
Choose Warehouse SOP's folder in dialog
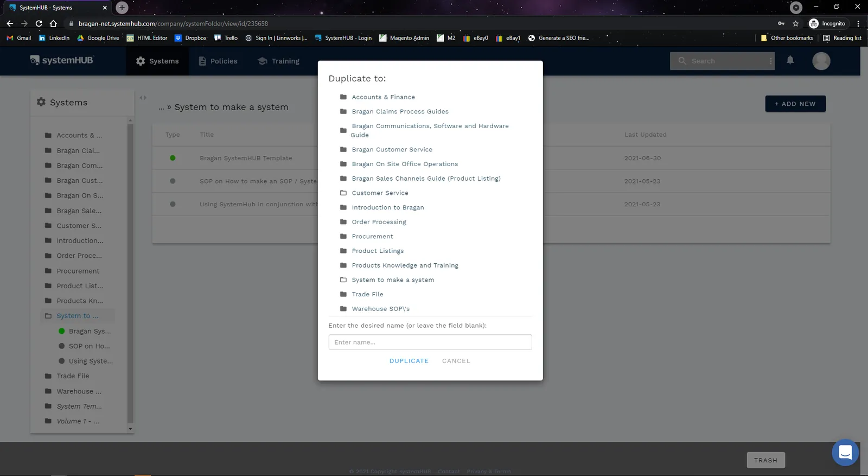coord(380,309)
